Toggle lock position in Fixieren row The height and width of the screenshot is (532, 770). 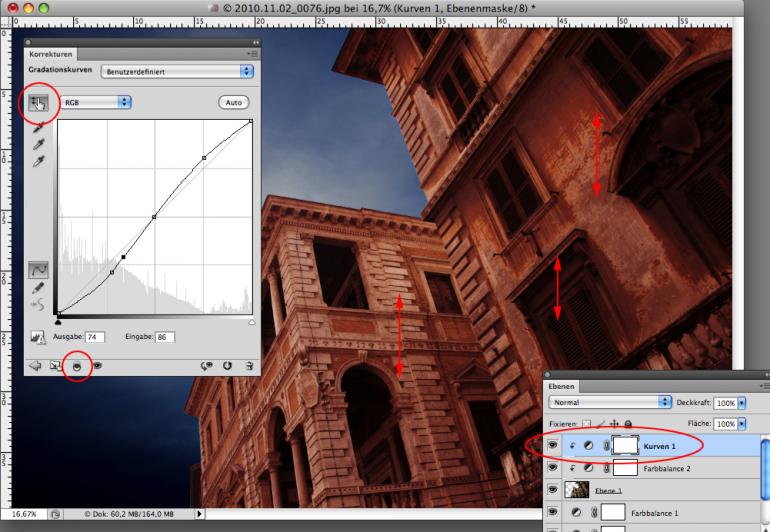point(614,424)
